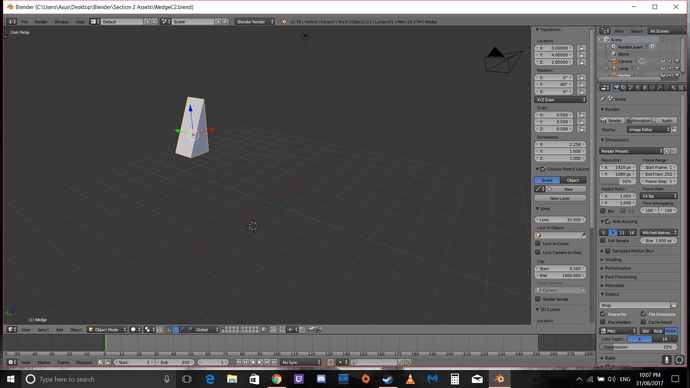Adjust the PNG Compression slider
This screenshot has width=690, height=388.
(638, 347)
